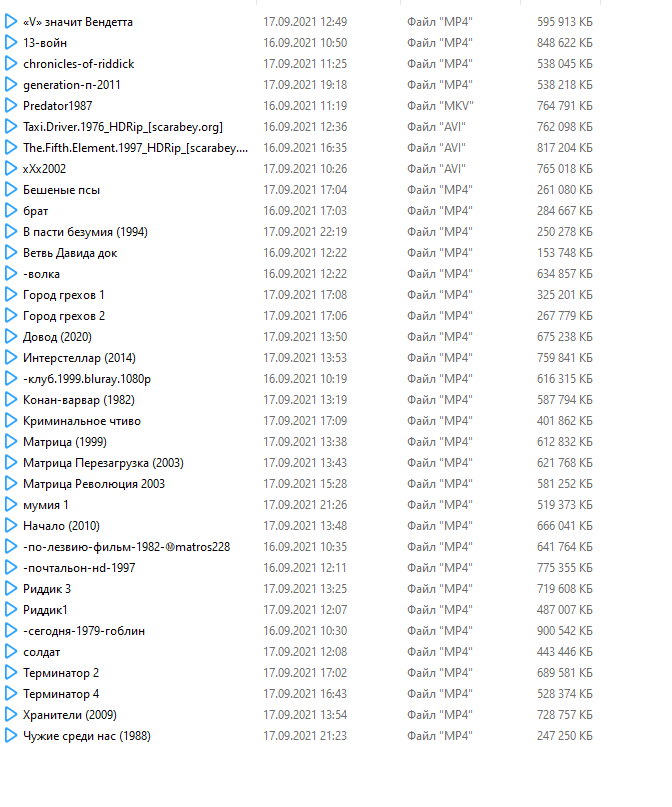Click the type Файл "AVI" in xXx2002 row
Viewport: 672px width, 807px height.
point(436,169)
